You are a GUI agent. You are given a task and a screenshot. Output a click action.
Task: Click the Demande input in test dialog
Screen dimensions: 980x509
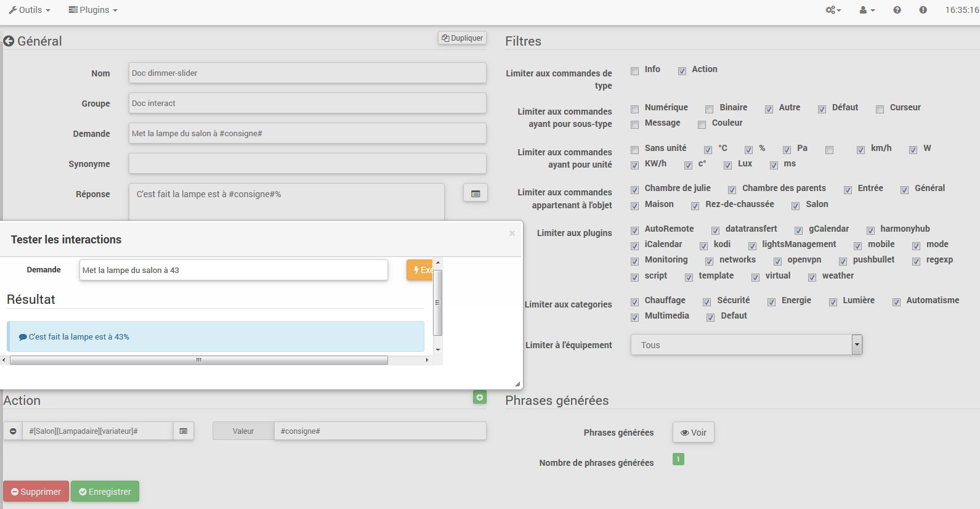[233, 270]
